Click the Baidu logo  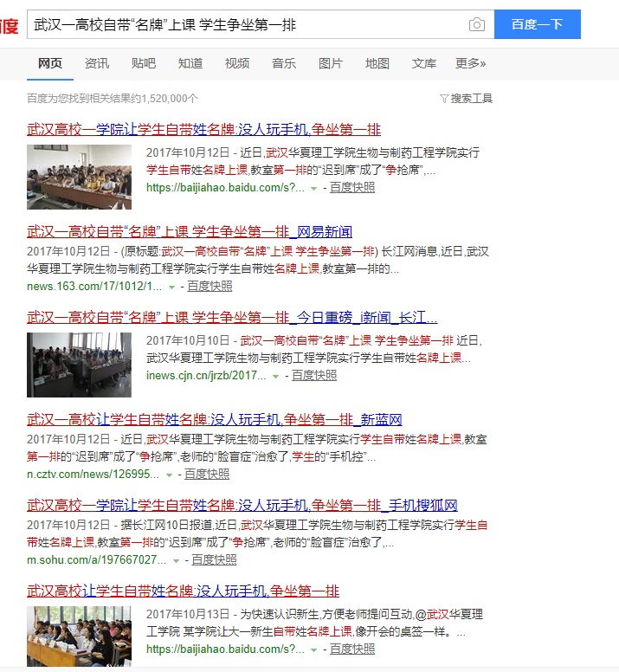pyautogui.click(x=9, y=25)
